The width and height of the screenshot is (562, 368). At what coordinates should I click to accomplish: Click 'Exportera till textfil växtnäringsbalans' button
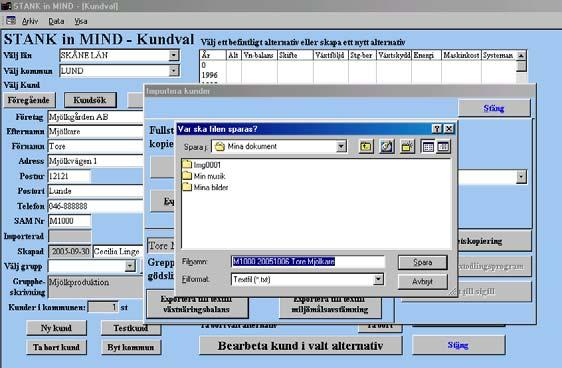pos(197,305)
